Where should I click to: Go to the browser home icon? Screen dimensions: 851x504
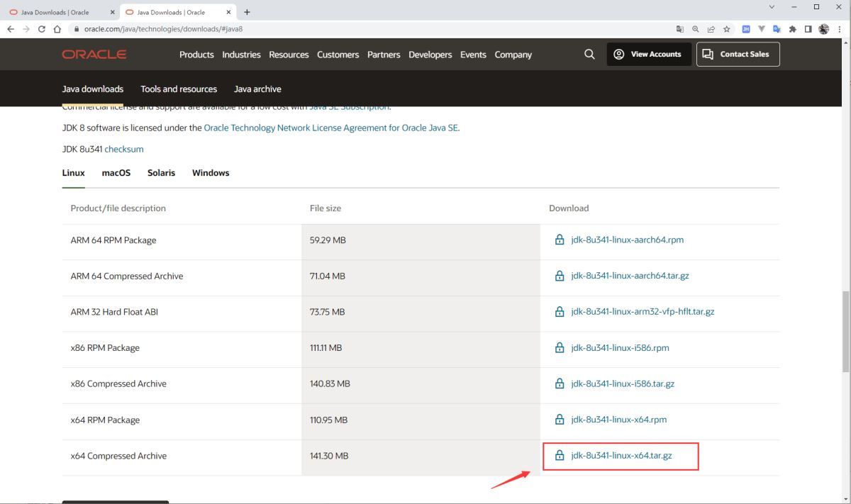pyautogui.click(x=57, y=29)
